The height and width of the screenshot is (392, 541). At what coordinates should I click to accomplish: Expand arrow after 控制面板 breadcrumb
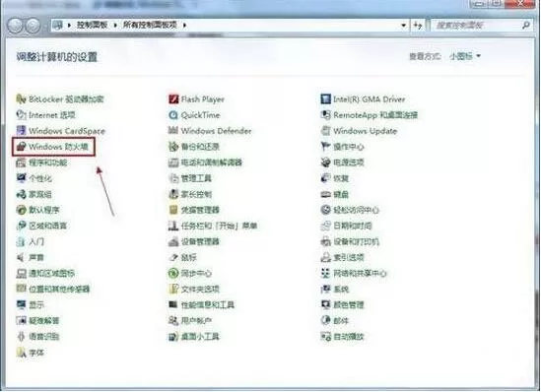point(115,26)
